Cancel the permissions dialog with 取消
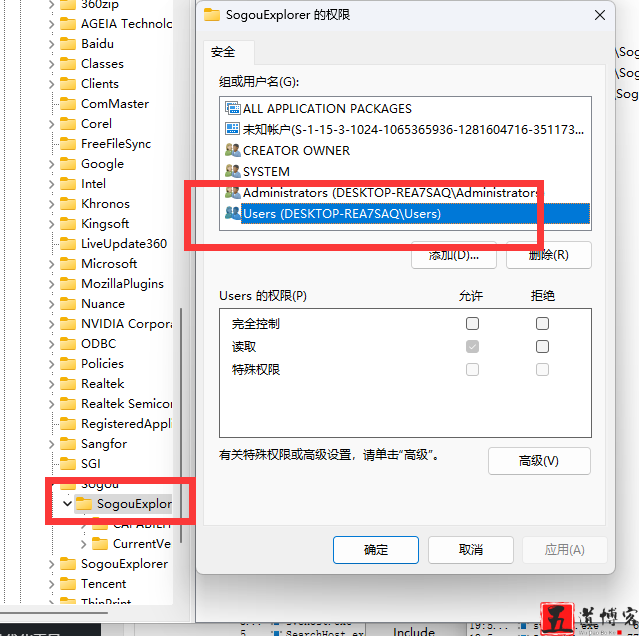 pyautogui.click(x=471, y=550)
